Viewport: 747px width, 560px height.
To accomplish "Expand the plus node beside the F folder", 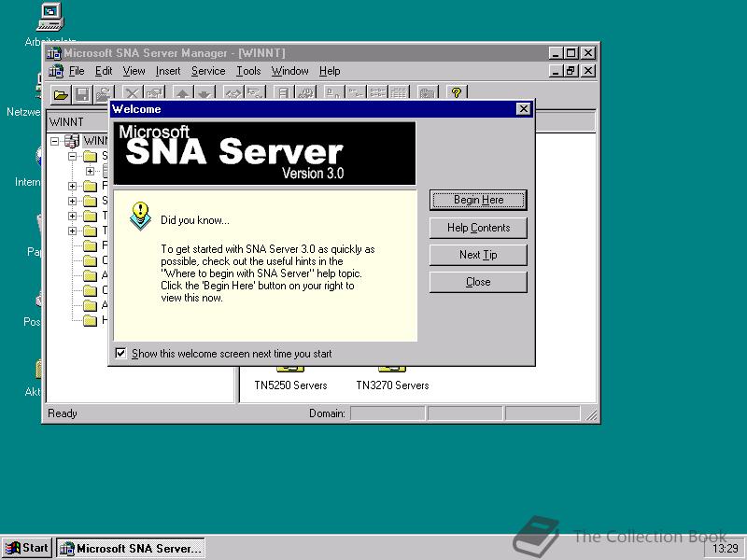I will [73, 186].
